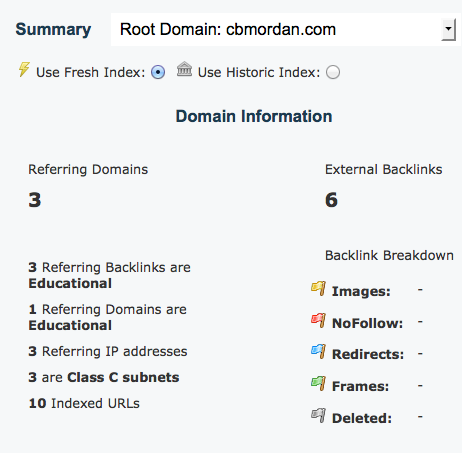The width and height of the screenshot is (462, 453).
Task: Select the Use Fresh Index radio button
Action: coord(158,72)
